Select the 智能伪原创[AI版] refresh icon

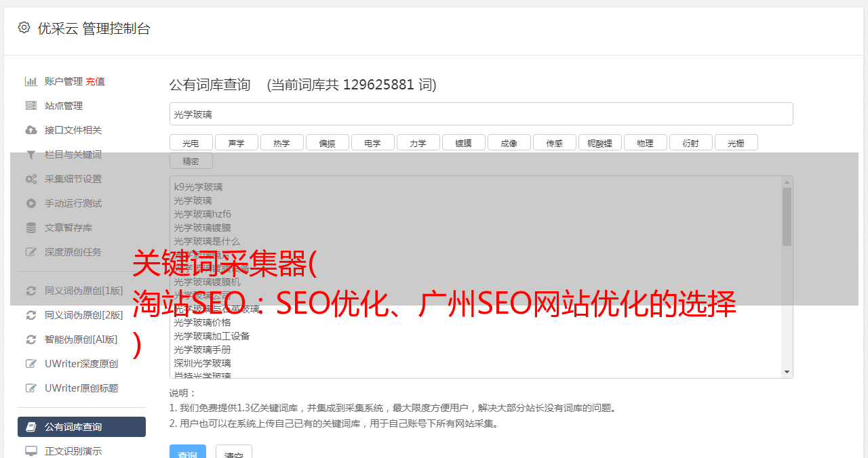[31, 339]
